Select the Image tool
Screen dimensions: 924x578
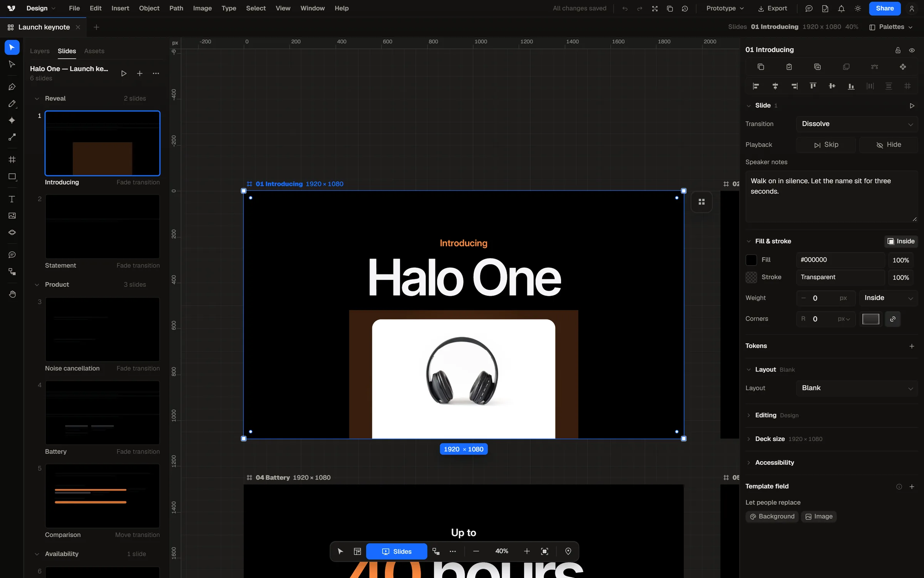tap(12, 216)
